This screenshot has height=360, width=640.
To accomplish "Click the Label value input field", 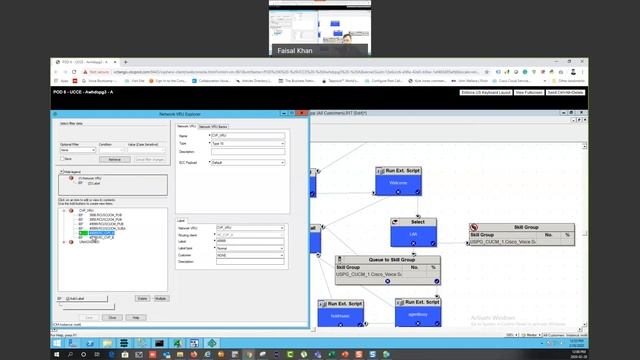I will (x=250, y=241).
